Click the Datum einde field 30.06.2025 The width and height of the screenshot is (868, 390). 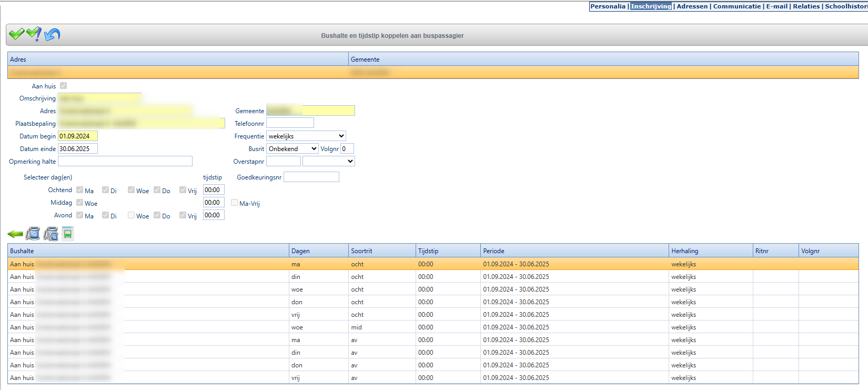pyautogui.click(x=78, y=148)
